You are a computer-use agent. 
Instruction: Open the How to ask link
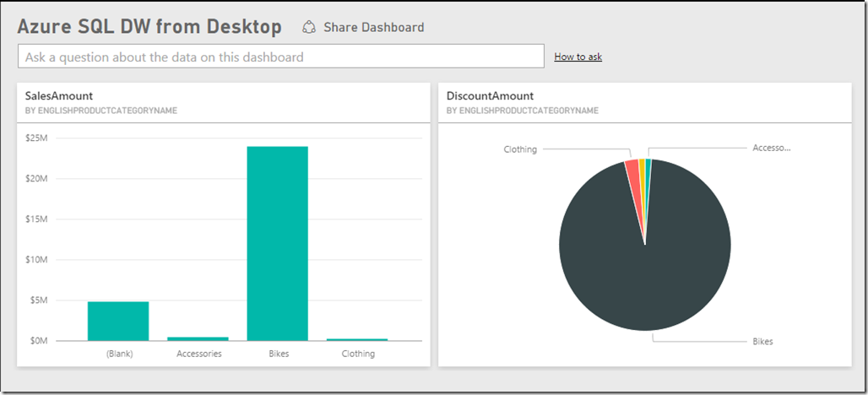tap(578, 57)
